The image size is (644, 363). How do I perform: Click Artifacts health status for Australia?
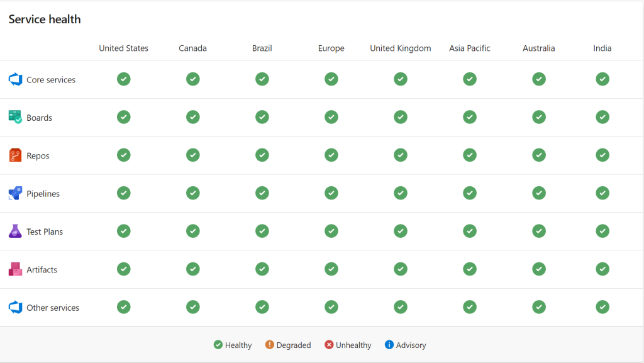tap(538, 269)
